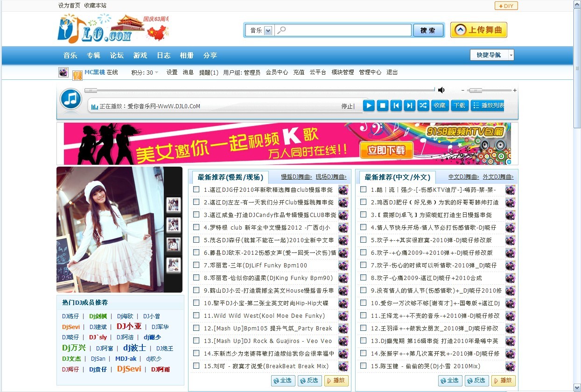Viewport: 581px width, 392px height.
Task: Click the 搜索 search button
Action: point(428,30)
